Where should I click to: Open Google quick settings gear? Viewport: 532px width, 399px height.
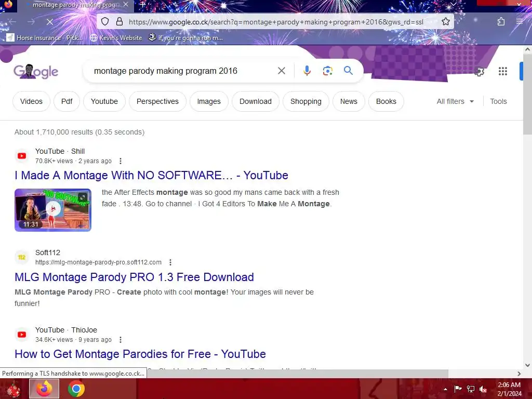click(x=479, y=72)
